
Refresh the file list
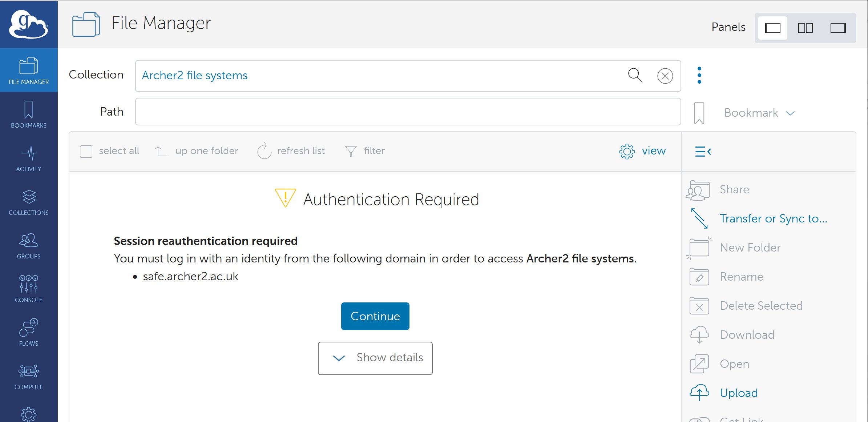[291, 151]
